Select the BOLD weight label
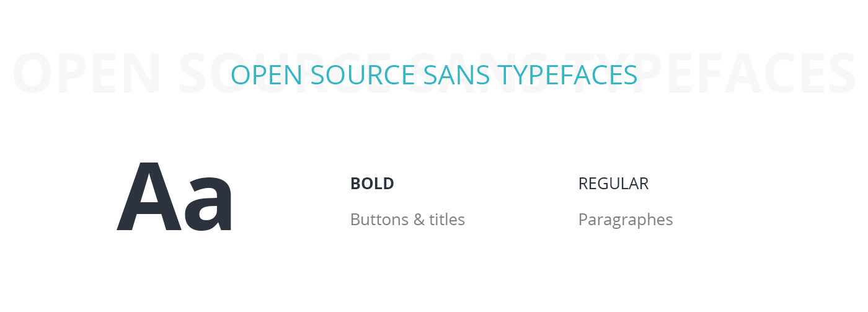This screenshot has width=868, height=312. click(x=372, y=184)
